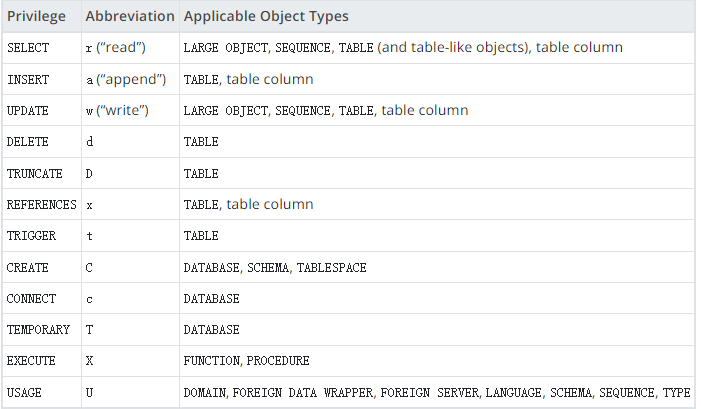Click the "DATABASE, SCHEMA, TABLESPACE" cell
This screenshot has height=409, width=701.
click(275, 267)
